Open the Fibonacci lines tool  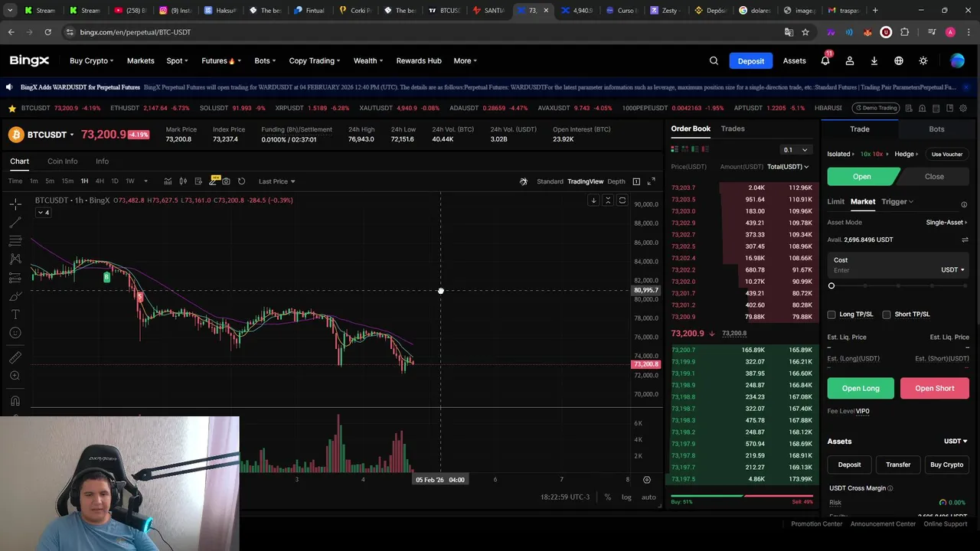[15, 241]
